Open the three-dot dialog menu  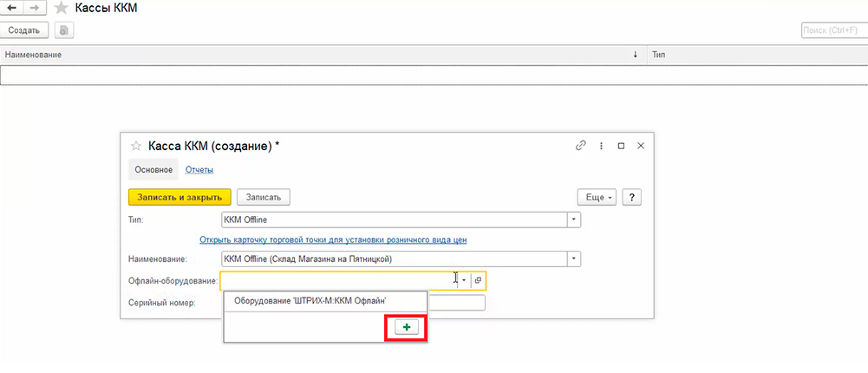[600, 146]
